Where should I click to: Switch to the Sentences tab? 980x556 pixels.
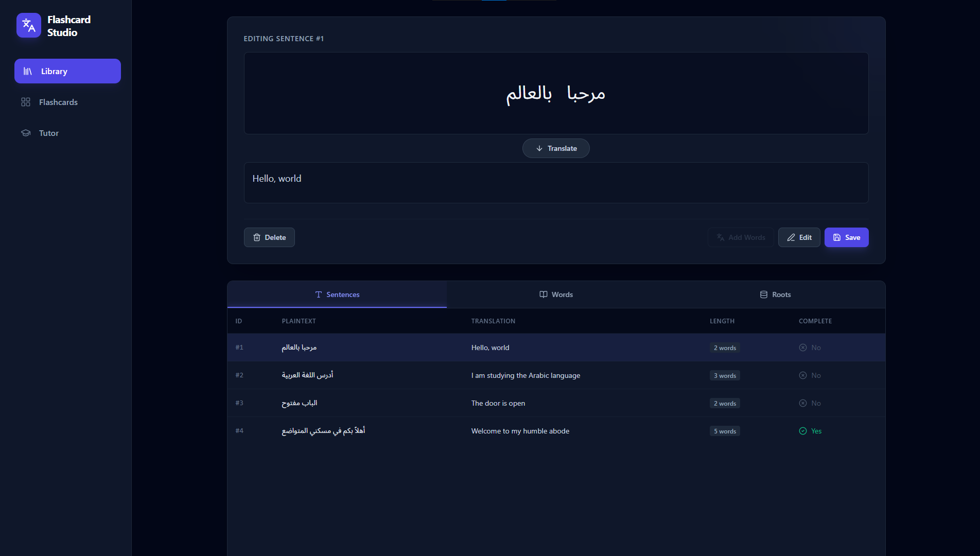(337, 294)
